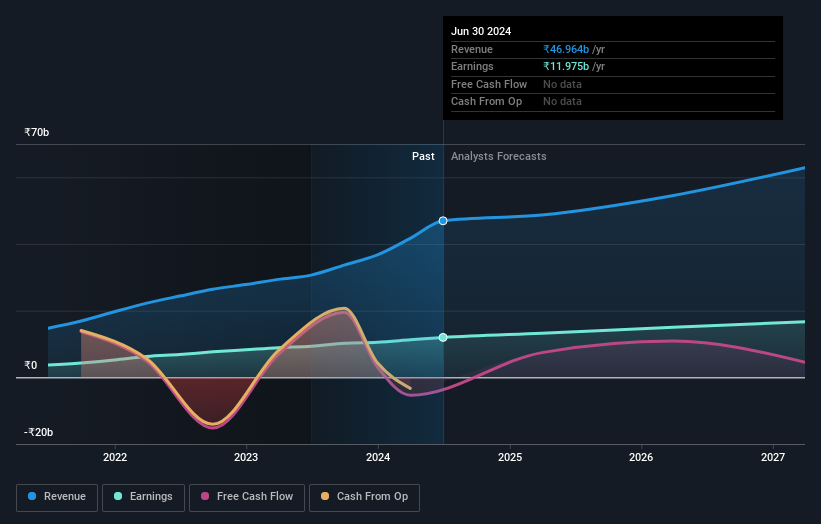Select the Earnings data point at Jun 2024
The height and width of the screenshot is (524, 821).
443,338
